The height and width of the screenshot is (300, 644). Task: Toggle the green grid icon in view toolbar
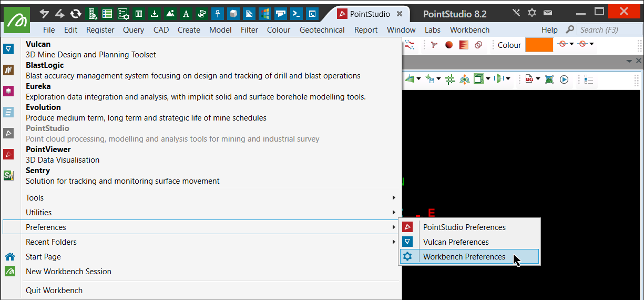point(450,79)
